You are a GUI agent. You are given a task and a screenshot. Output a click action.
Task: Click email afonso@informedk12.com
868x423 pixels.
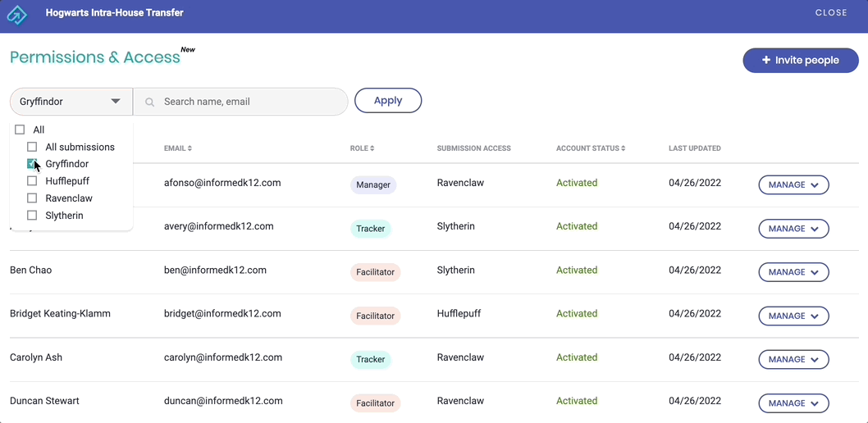pos(222,183)
